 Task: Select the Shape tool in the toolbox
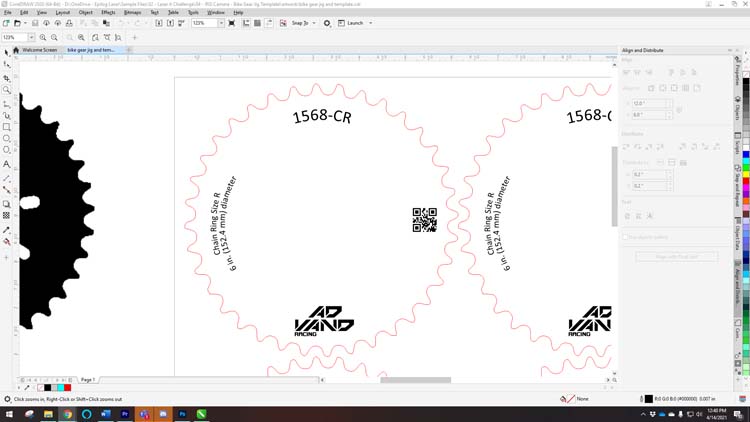click(6, 65)
